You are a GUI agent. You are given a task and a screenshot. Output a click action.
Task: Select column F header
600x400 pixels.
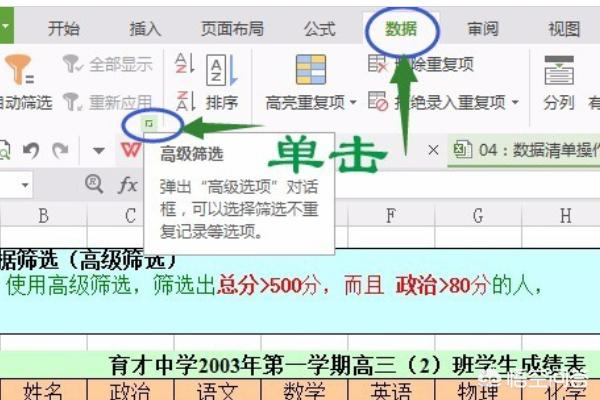coord(391,216)
